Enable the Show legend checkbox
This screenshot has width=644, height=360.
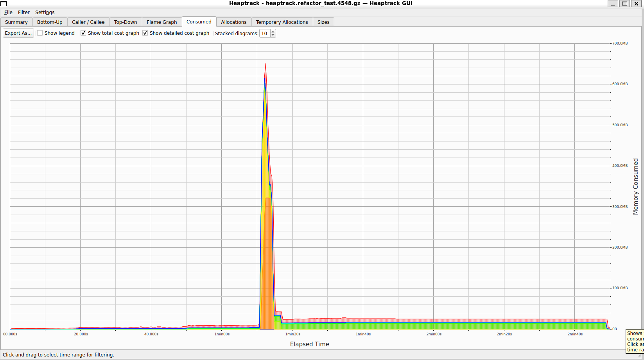coord(40,33)
